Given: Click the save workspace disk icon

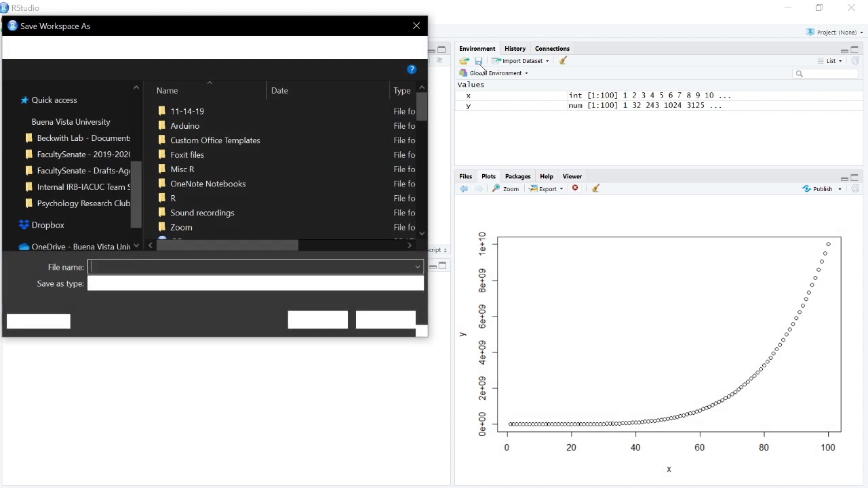Looking at the screenshot, I should pos(478,61).
